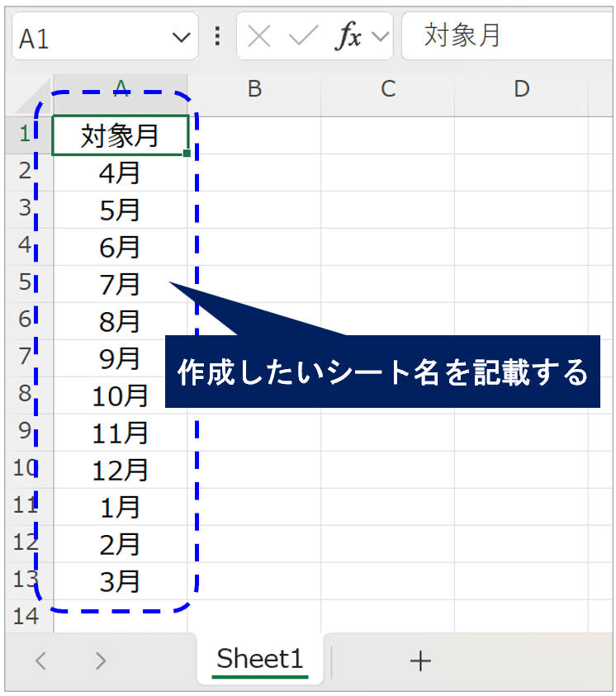Open the Name Box dropdown arrow
This screenshot has height=696, width=616.
point(181,37)
